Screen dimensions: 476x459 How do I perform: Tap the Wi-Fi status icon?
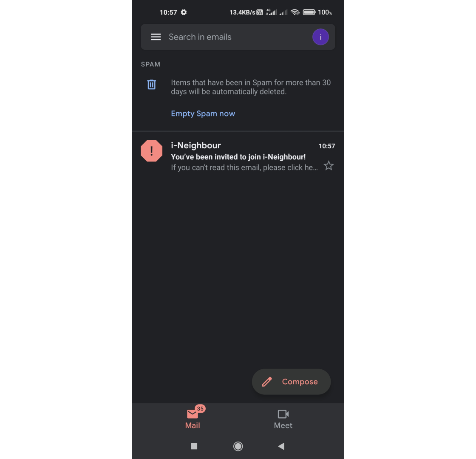(x=295, y=12)
